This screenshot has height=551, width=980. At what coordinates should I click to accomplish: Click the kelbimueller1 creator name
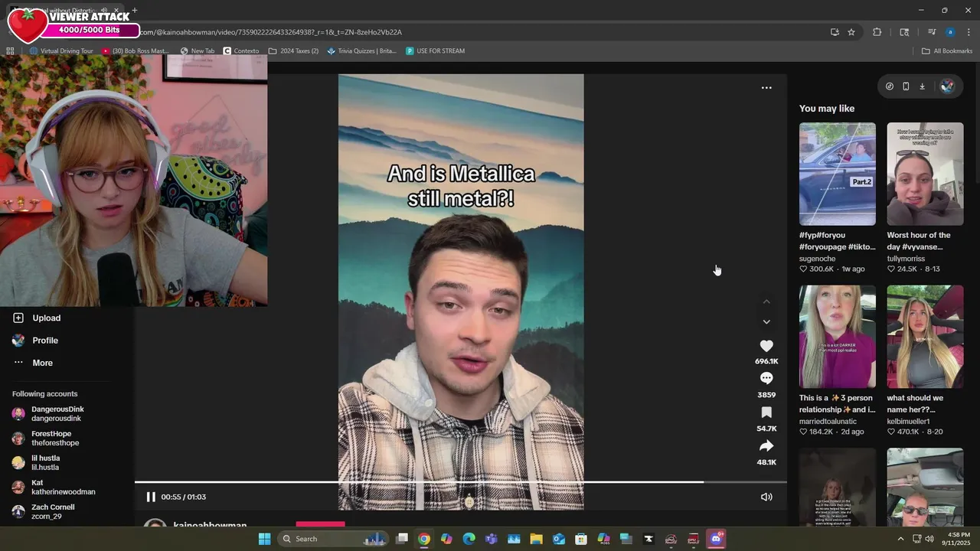[x=909, y=422]
